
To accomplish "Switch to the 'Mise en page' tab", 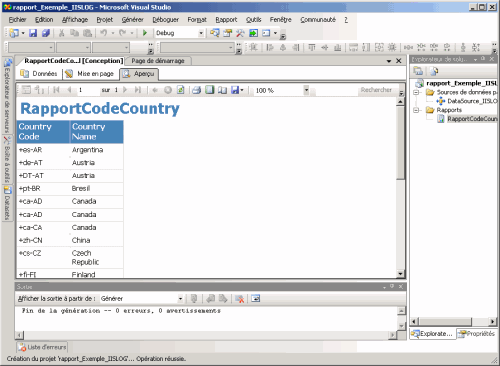I will pyautogui.click(x=90, y=74).
